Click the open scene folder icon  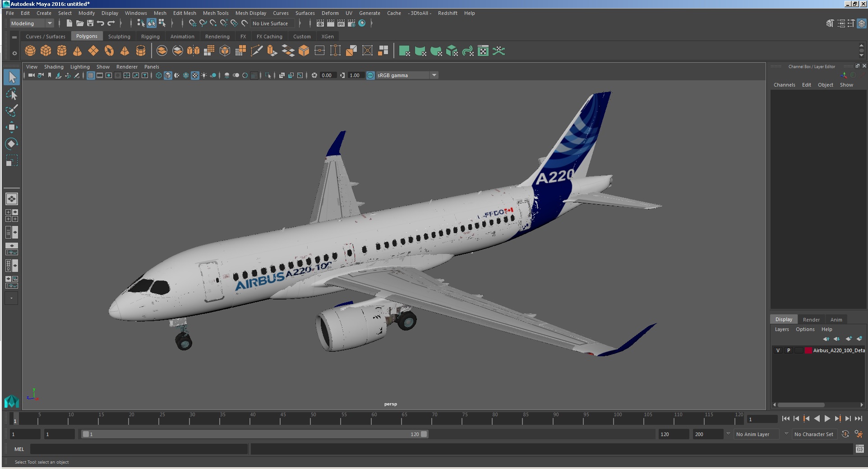(80, 23)
